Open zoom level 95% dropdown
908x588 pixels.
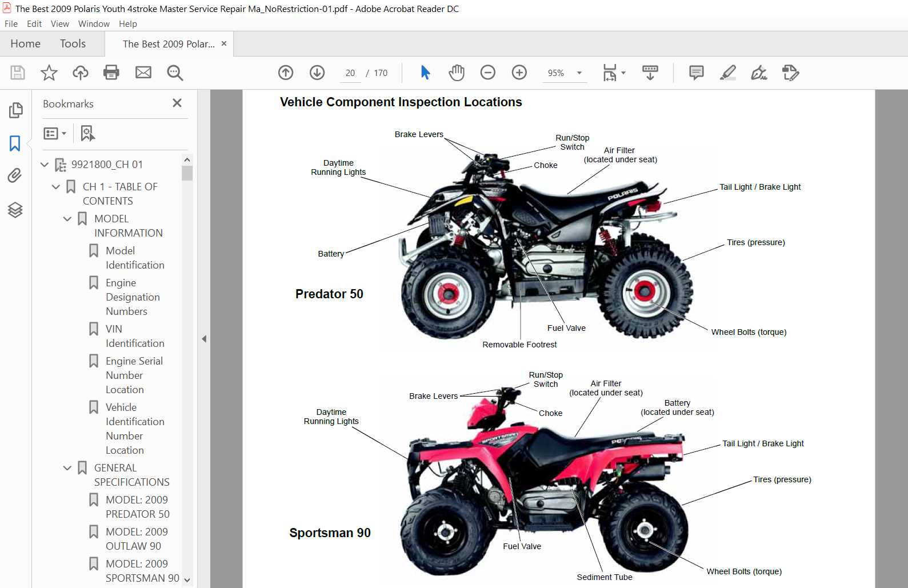point(579,73)
